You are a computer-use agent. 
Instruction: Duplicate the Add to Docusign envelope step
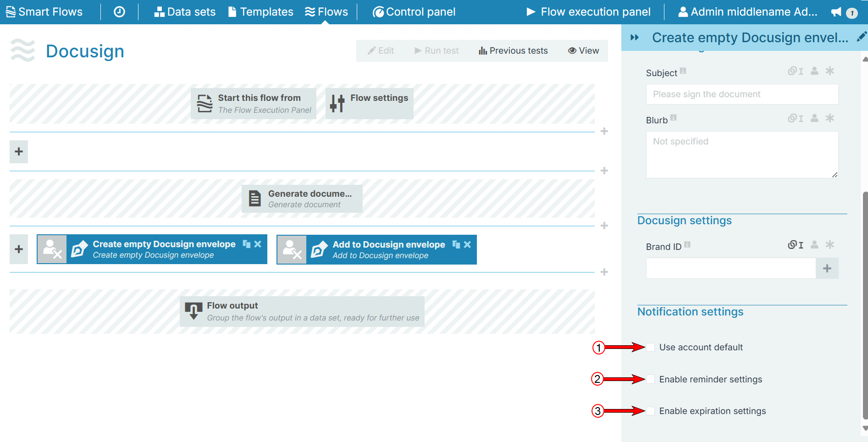pyautogui.click(x=456, y=244)
